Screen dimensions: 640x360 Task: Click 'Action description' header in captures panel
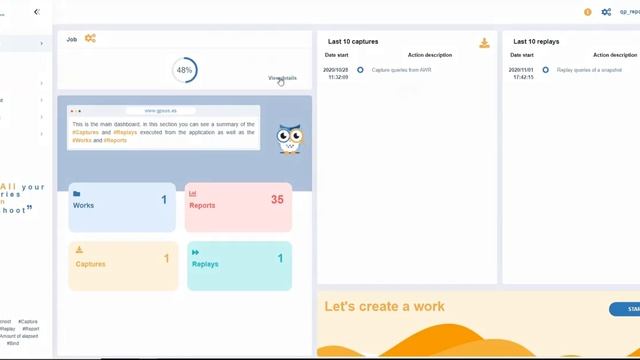tap(430, 55)
